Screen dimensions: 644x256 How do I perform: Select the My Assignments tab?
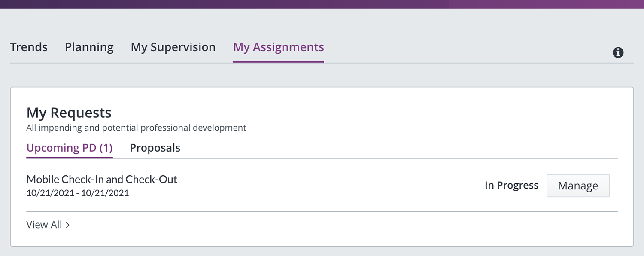click(278, 47)
